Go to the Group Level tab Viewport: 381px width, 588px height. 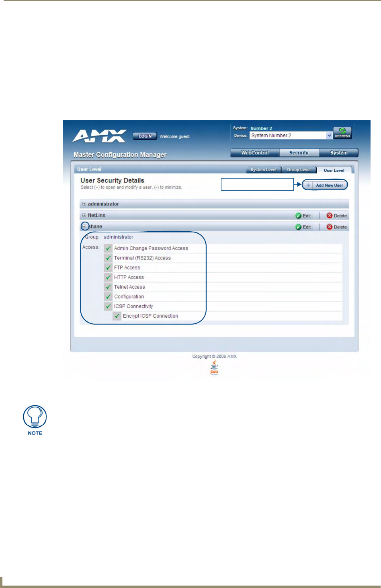299,170
